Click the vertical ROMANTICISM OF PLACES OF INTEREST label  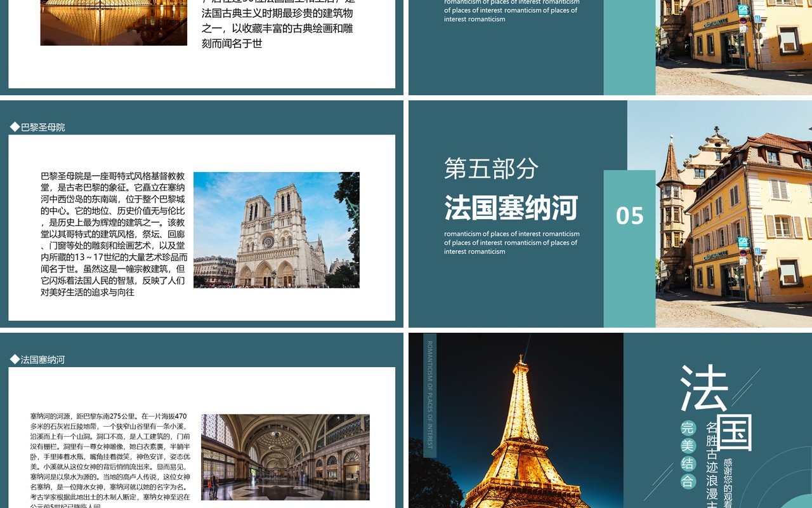[429, 395]
